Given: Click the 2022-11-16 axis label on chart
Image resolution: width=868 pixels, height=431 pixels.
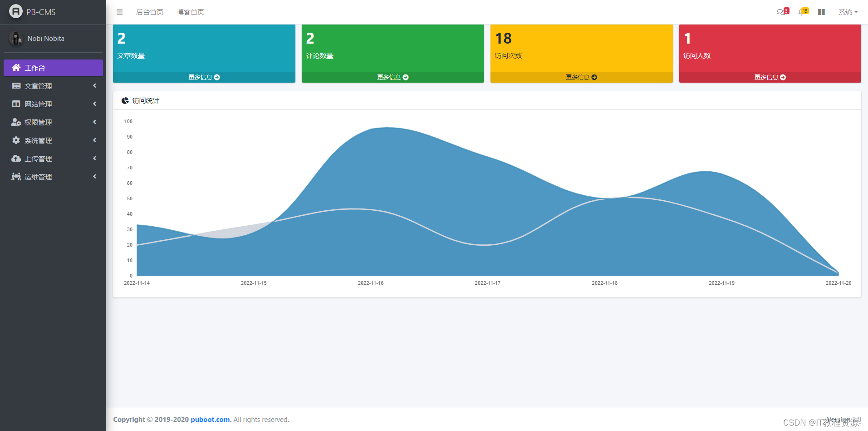Looking at the screenshot, I should click(371, 283).
